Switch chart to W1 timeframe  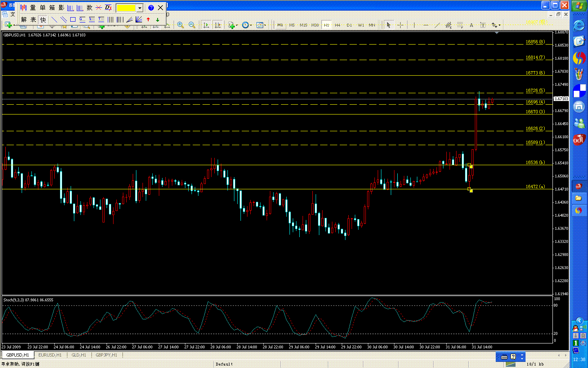point(361,25)
